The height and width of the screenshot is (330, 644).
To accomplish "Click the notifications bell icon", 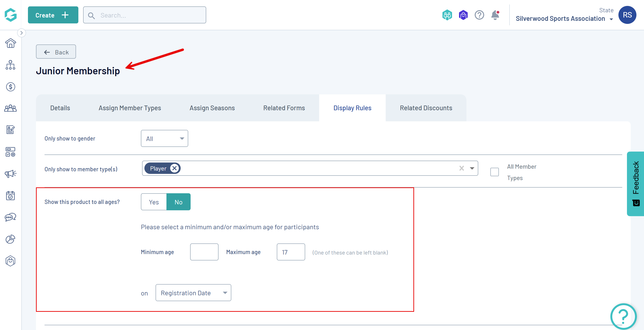I will (495, 15).
